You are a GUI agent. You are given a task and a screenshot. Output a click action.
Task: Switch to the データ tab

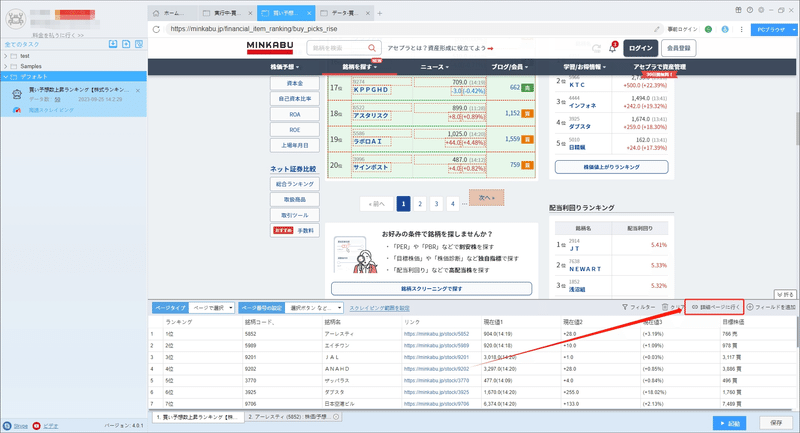click(345, 13)
